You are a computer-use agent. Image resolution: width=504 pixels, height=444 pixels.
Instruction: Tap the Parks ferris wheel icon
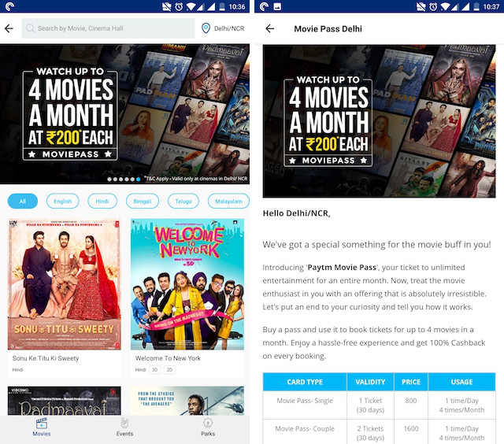click(x=208, y=423)
